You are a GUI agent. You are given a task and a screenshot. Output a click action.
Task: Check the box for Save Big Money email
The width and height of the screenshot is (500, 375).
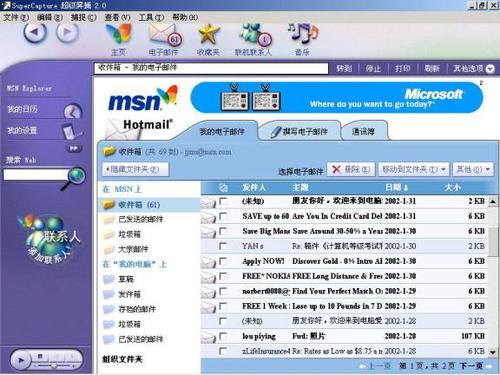click(223, 231)
